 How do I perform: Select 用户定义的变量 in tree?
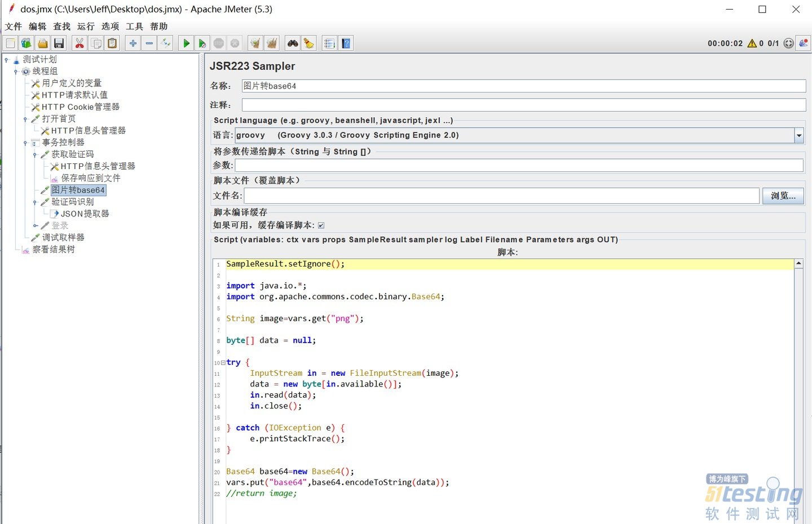pos(72,83)
